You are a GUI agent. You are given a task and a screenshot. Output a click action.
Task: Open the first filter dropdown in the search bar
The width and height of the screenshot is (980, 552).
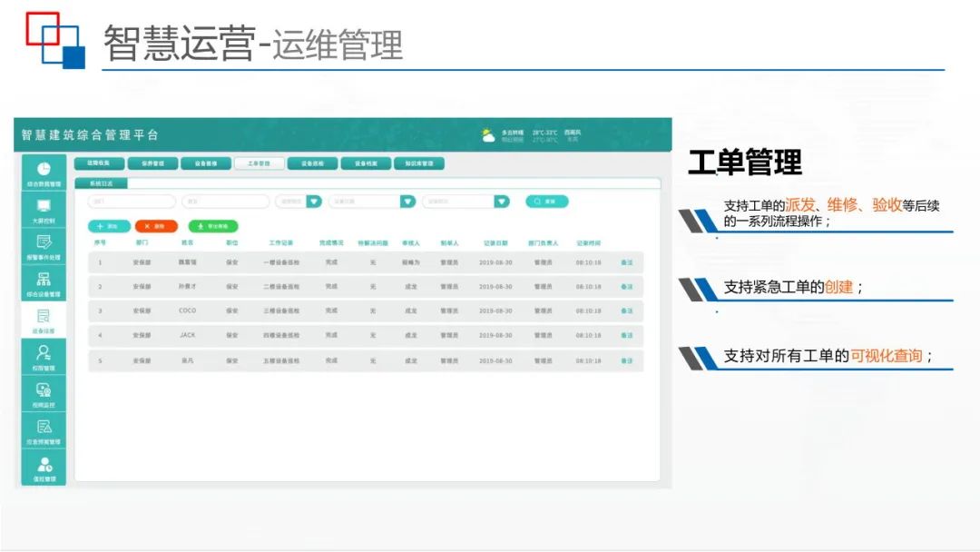311,201
